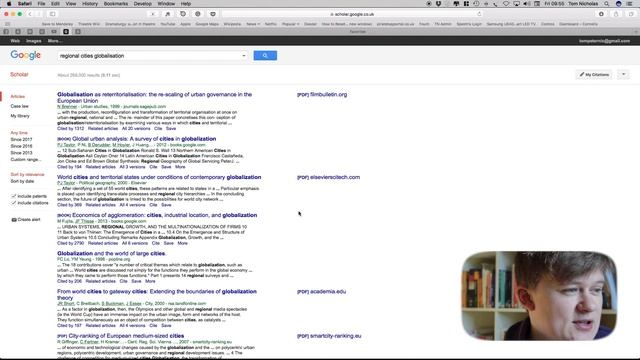
Task: Open the View menu
Action: [x=71, y=4]
